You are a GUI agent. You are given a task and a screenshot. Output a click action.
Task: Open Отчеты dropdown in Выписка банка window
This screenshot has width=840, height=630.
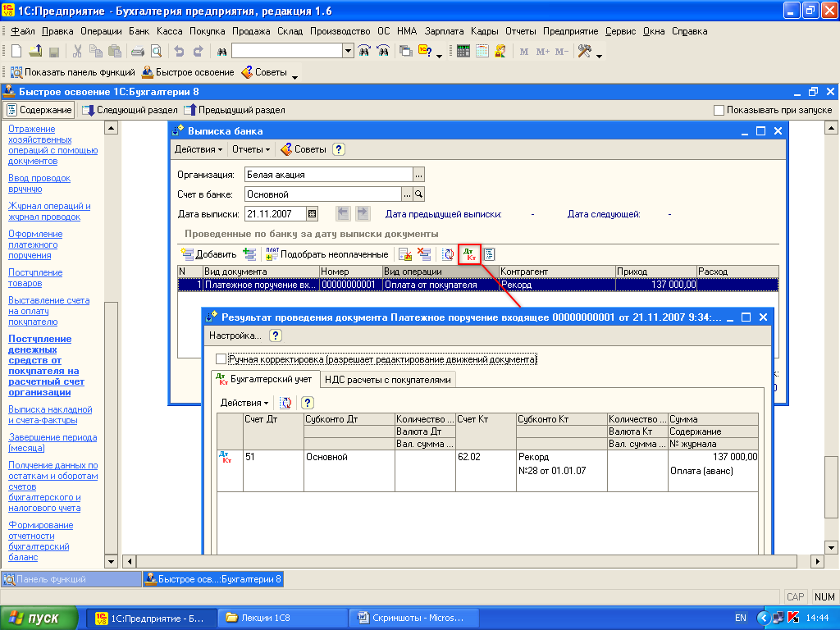coord(251,149)
